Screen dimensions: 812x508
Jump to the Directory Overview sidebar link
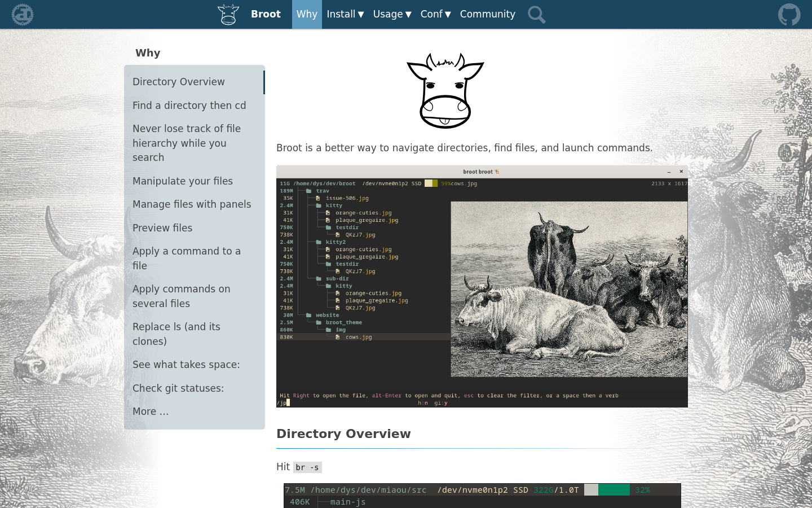(x=195, y=82)
